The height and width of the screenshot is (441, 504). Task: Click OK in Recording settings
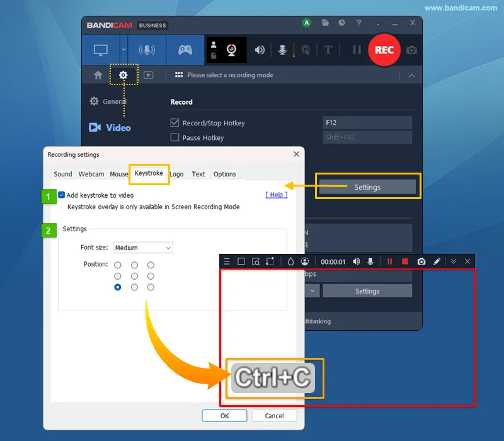point(224,416)
